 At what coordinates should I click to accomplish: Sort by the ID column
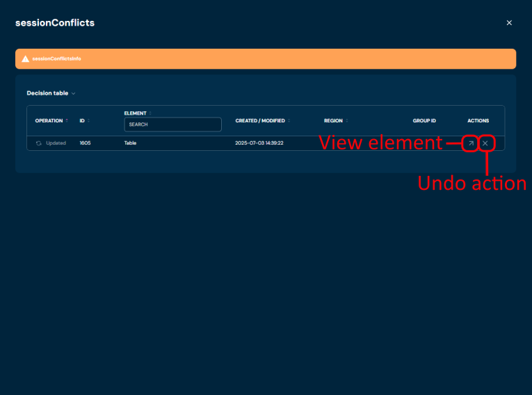88,120
